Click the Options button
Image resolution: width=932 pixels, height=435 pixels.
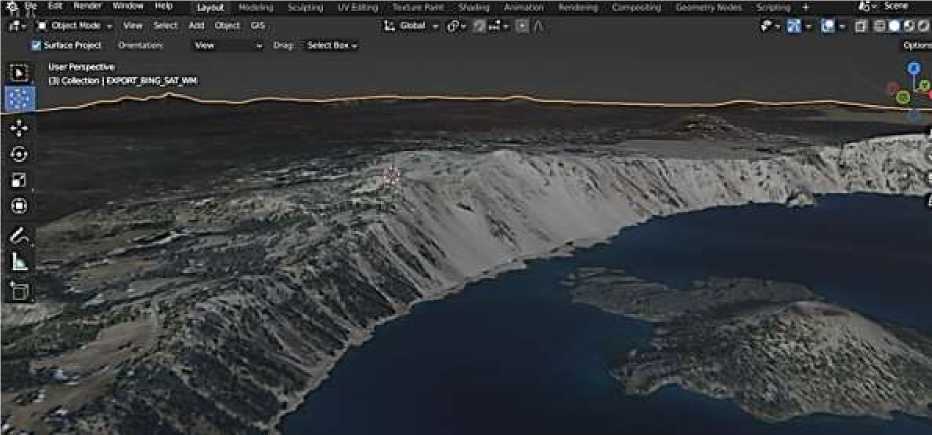click(x=916, y=45)
